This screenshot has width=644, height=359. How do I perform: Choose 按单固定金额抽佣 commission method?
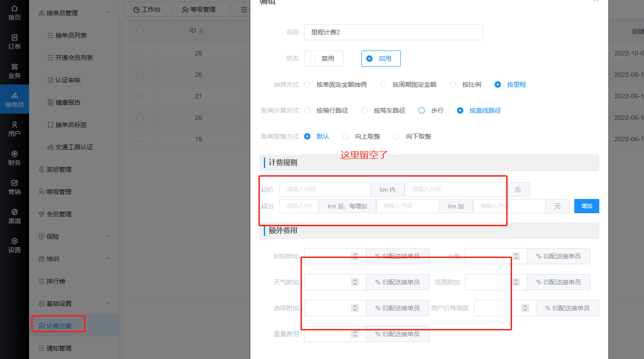click(x=335, y=84)
